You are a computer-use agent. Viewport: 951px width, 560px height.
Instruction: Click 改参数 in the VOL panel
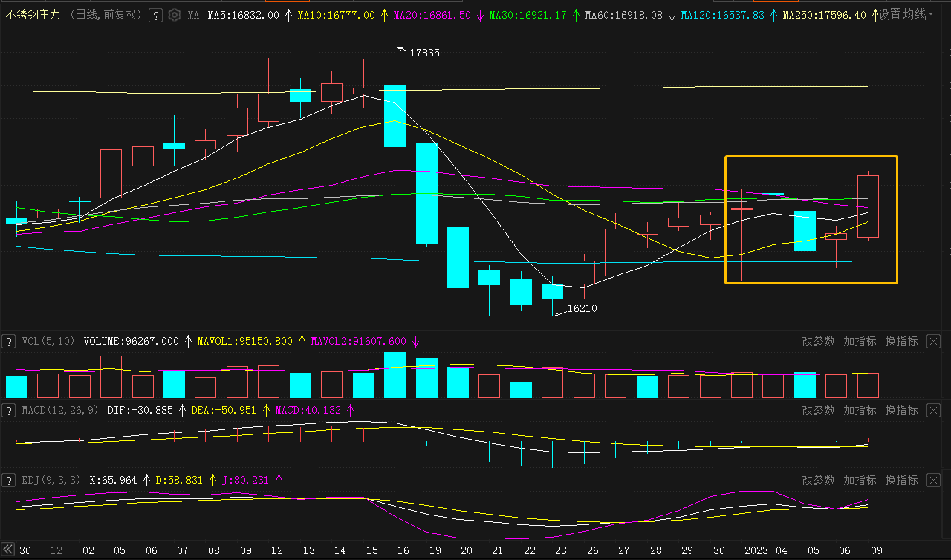point(818,342)
